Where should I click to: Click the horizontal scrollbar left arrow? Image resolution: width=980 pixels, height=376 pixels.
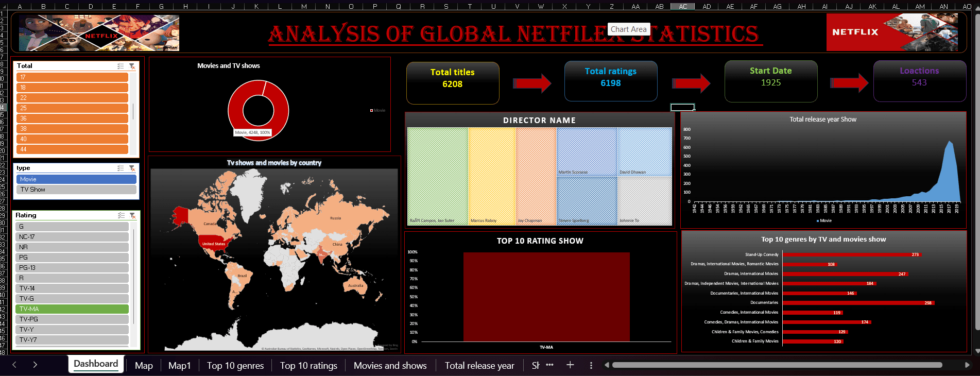(x=607, y=365)
